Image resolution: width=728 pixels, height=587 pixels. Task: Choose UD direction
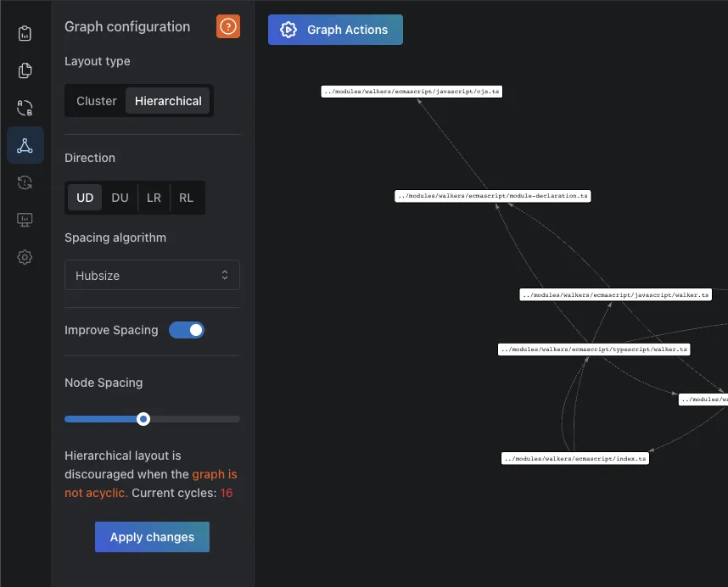click(x=85, y=198)
